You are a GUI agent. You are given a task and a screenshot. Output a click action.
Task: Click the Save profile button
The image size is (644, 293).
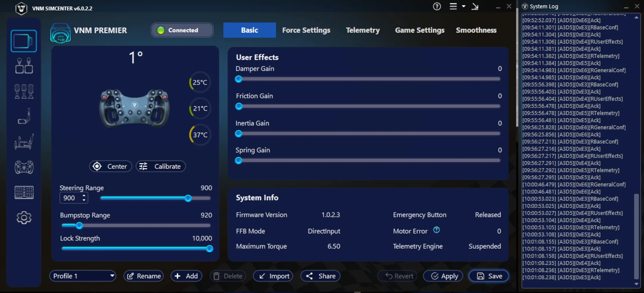point(489,276)
